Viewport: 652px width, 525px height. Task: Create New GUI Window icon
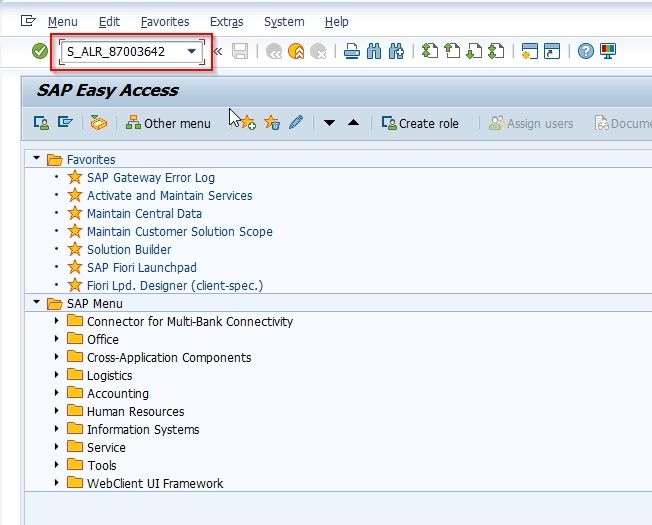(530, 51)
